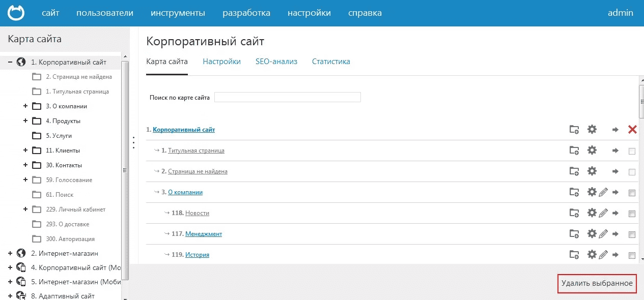Image resolution: width=644 pixels, height=300 pixels.
Task: Delete Корпоративный сайт via red X icon
Action: point(632,129)
